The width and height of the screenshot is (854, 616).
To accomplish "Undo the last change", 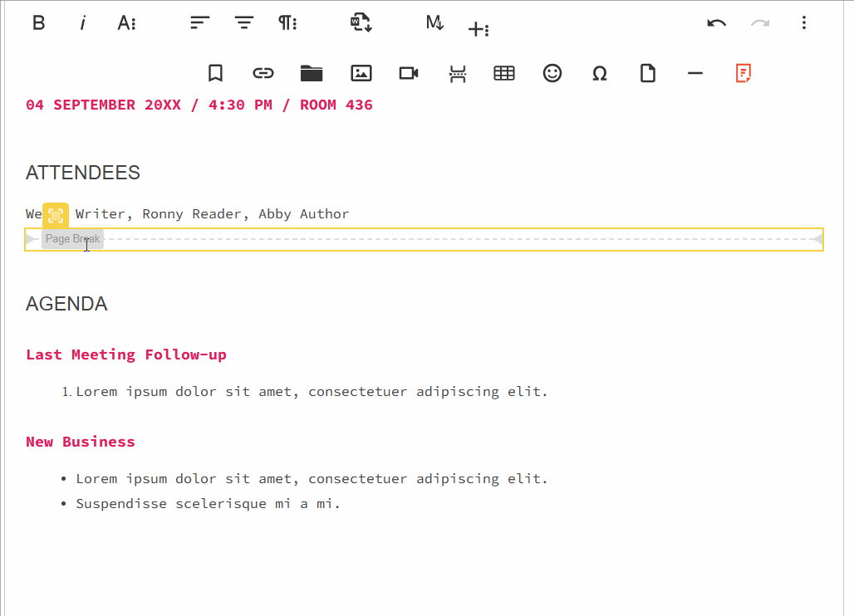I will point(716,22).
